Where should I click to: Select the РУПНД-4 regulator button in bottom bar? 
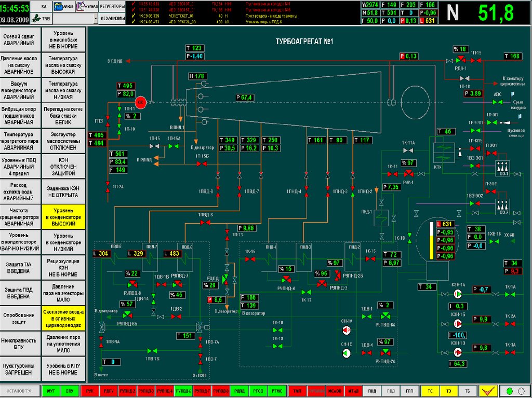(x=164, y=391)
